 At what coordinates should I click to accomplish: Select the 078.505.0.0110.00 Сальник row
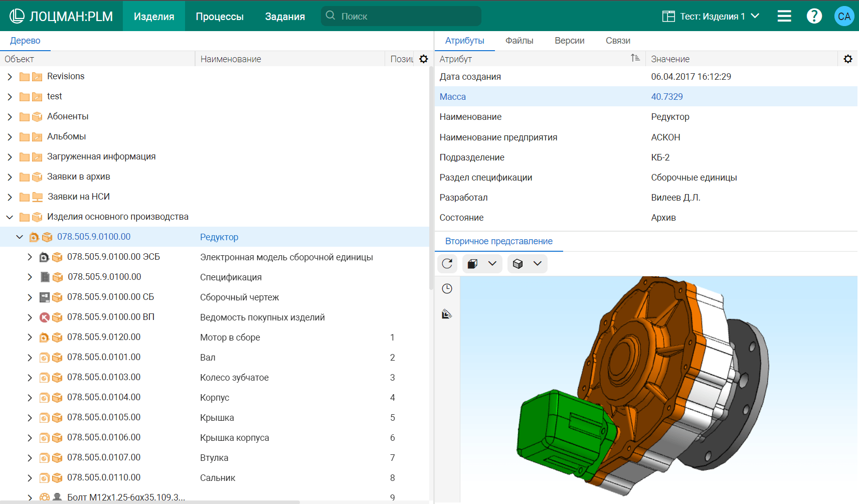click(x=215, y=477)
